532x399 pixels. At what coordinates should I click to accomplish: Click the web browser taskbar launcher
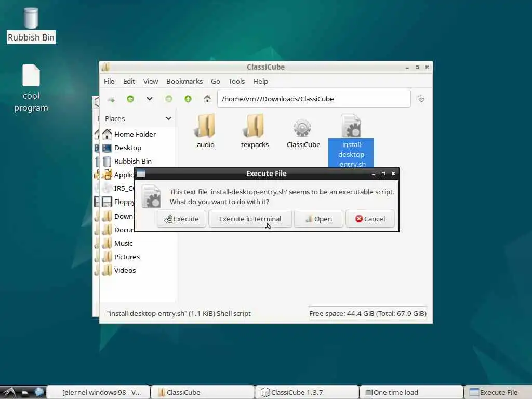(x=39, y=392)
